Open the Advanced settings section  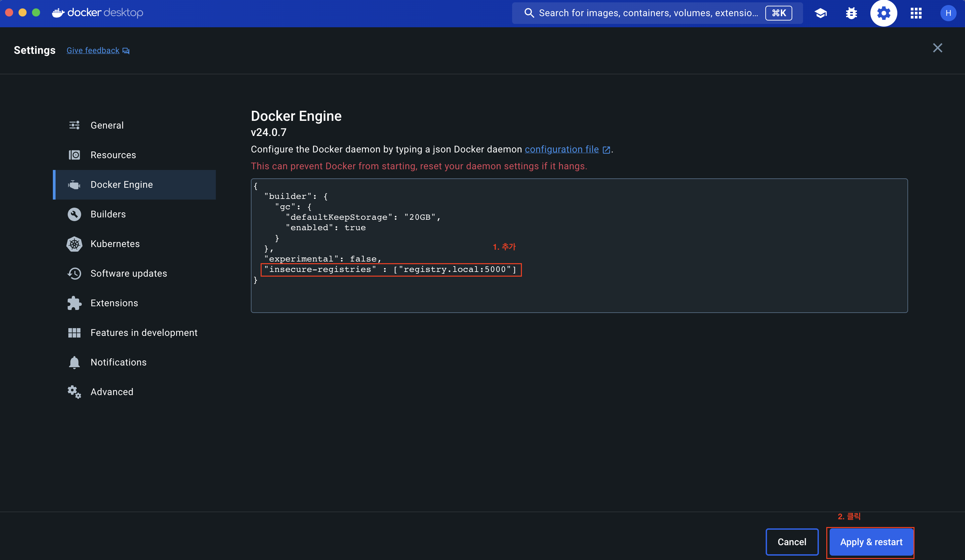(x=111, y=392)
